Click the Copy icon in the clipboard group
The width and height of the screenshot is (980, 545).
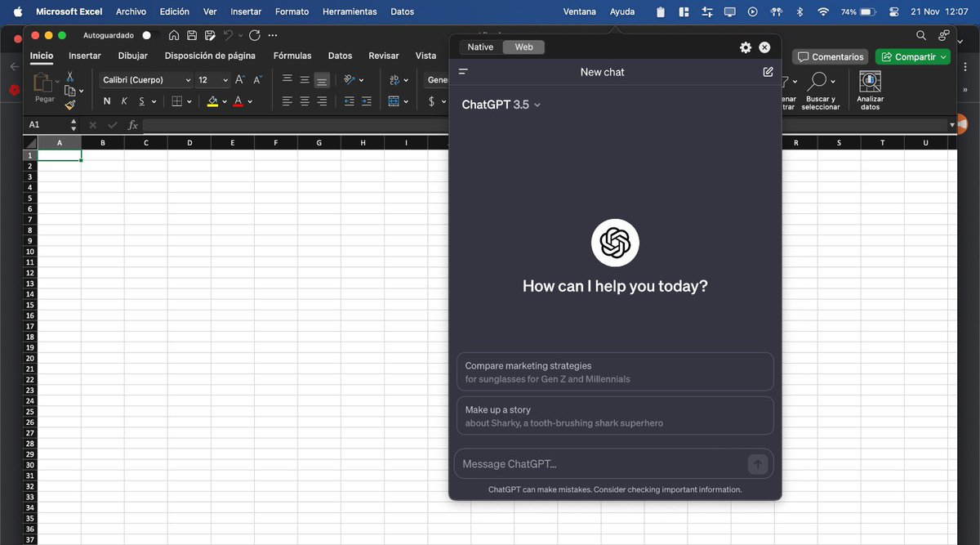click(70, 91)
